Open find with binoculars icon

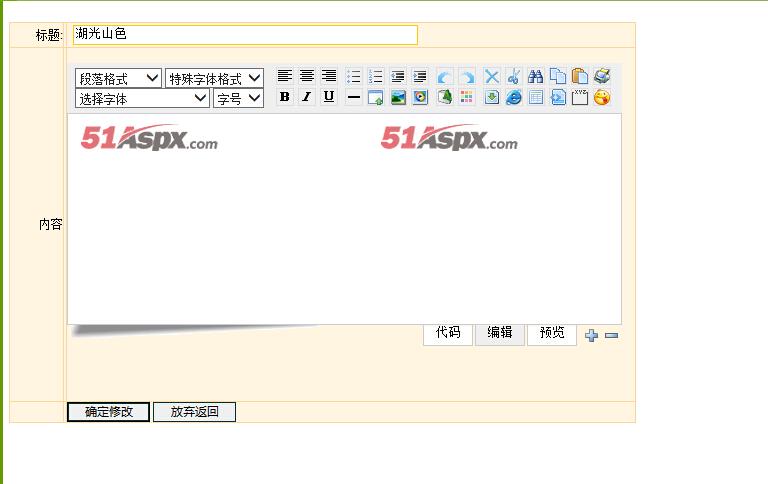(x=535, y=76)
